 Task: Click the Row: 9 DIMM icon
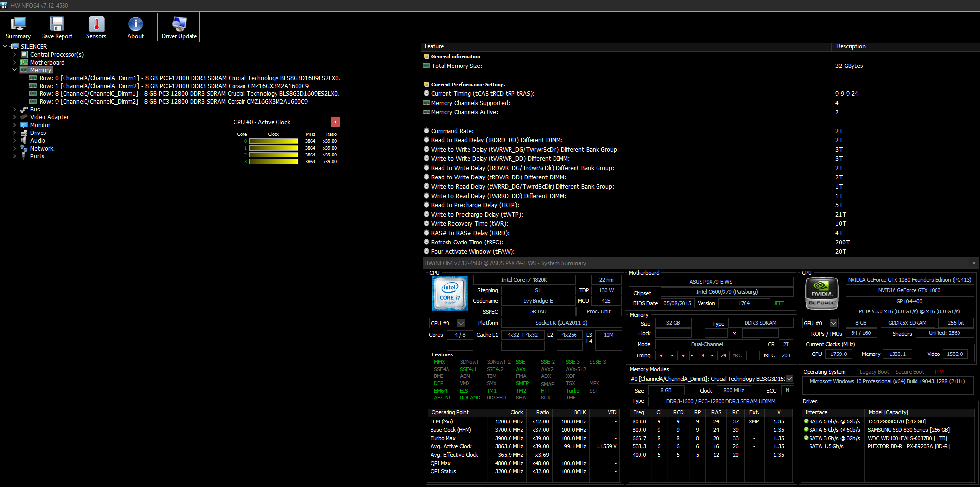point(33,102)
